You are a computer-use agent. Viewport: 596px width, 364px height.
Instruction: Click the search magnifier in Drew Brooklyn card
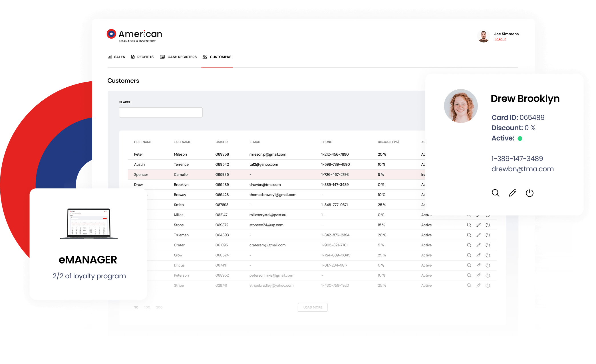(x=496, y=193)
